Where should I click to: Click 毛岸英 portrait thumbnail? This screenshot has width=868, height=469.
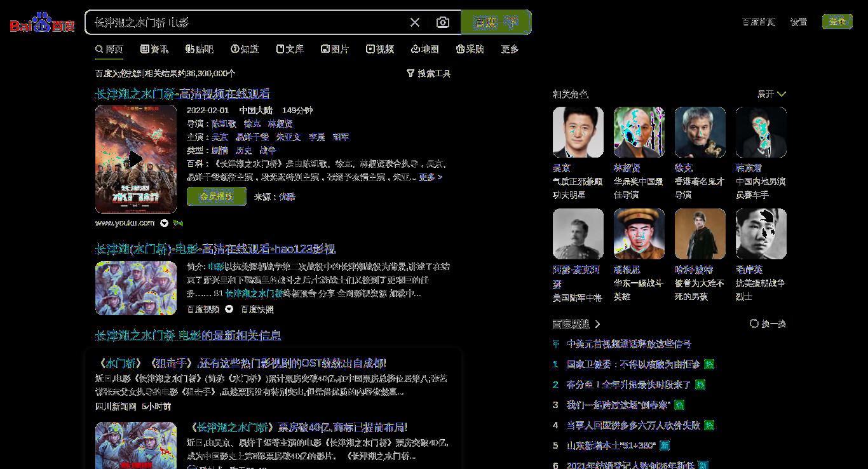(x=761, y=234)
